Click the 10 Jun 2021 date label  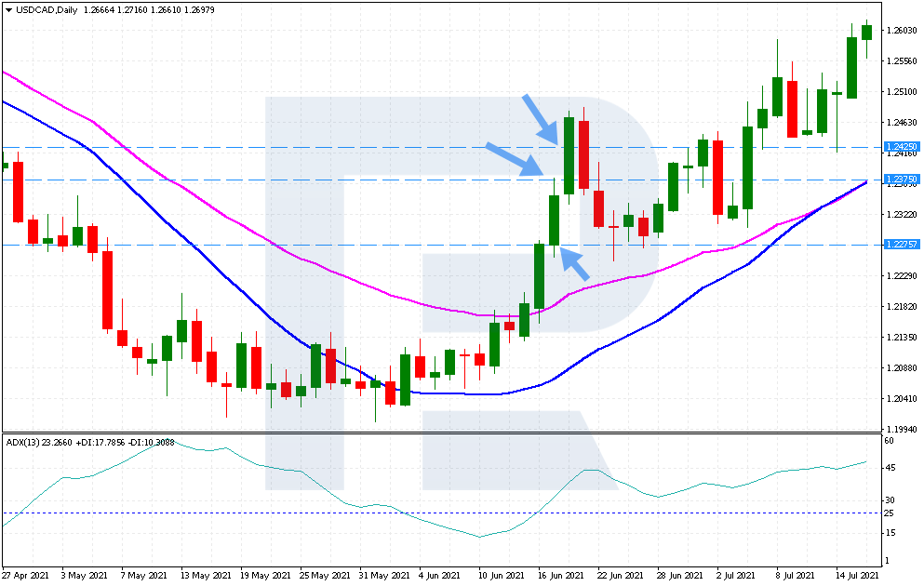pyautogui.click(x=502, y=576)
